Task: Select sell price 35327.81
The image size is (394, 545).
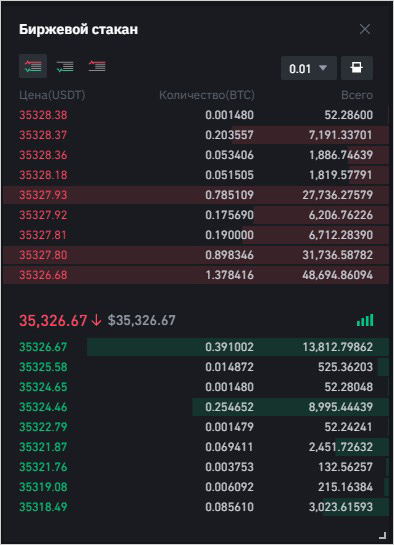Action: click(x=43, y=235)
